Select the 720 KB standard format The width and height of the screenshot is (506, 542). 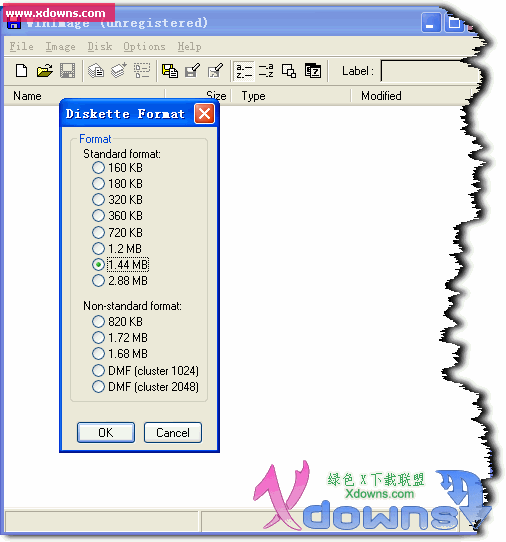click(118, 232)
